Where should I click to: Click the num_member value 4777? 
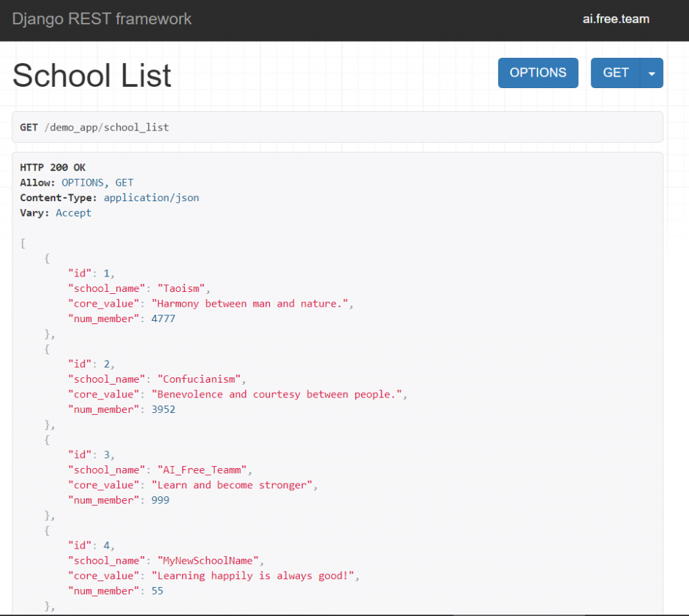(x=163, y=319)
